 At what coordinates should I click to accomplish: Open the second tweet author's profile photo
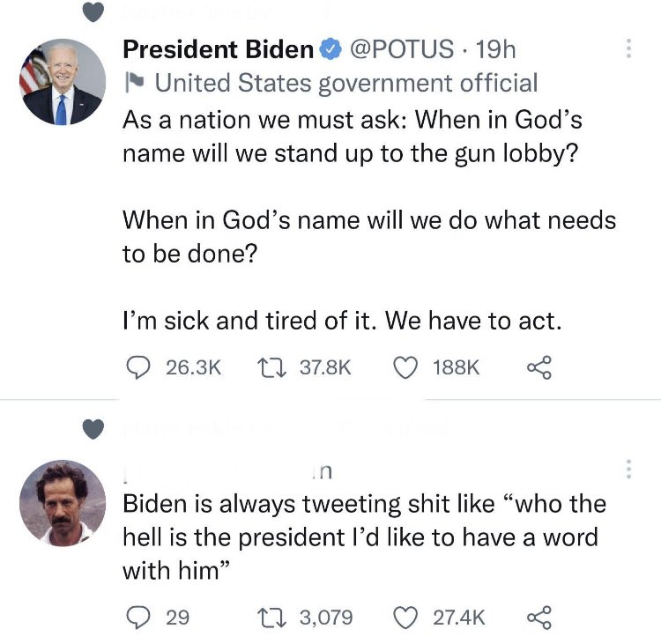tap(62, 502)
